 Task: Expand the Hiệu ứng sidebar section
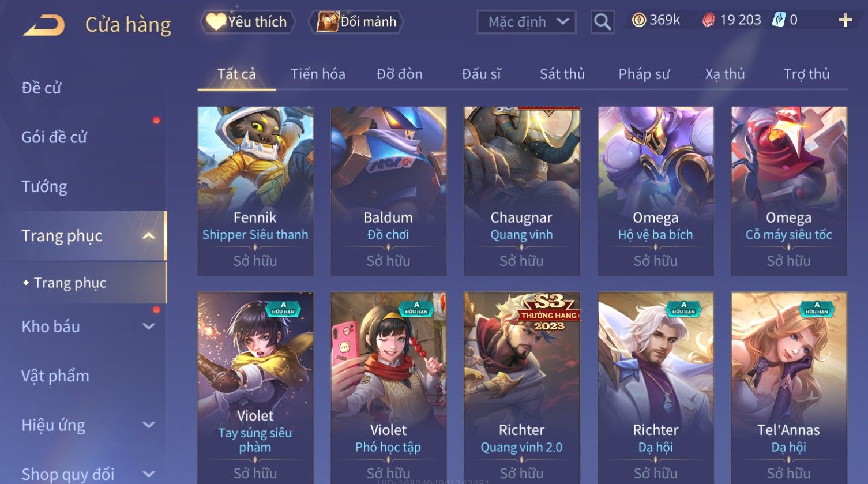148,425
